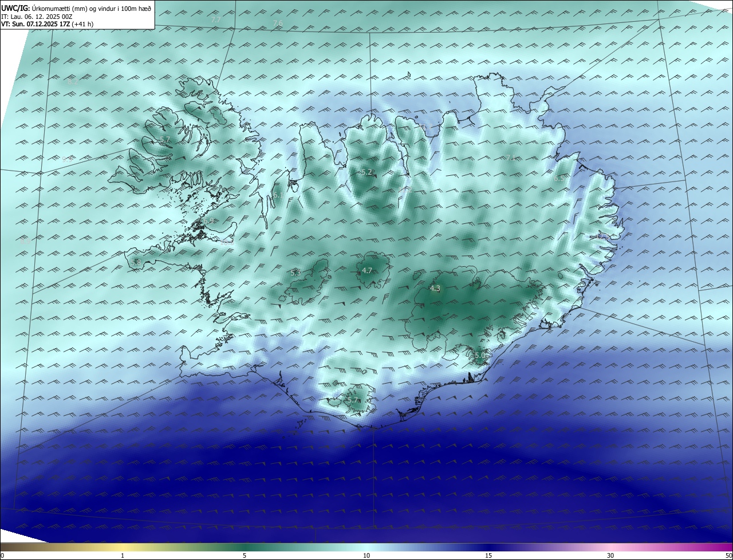
Task: Click the title "Úrkomumætti (mm) og vindur í 100m hæð"
Action: pyautogui.click(x=91, y=9)
